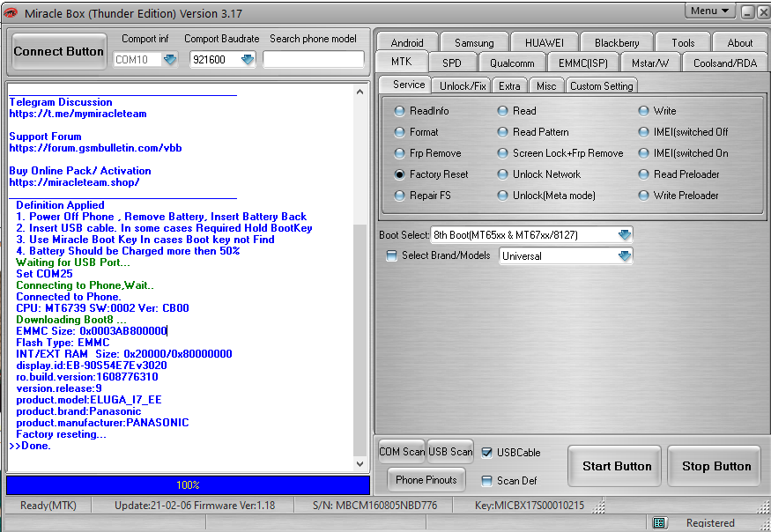Image resolution: width=771 pixels, height=532 pixels.
Task: Click the Ready(MTK) status text
Action: click(48, 506)
